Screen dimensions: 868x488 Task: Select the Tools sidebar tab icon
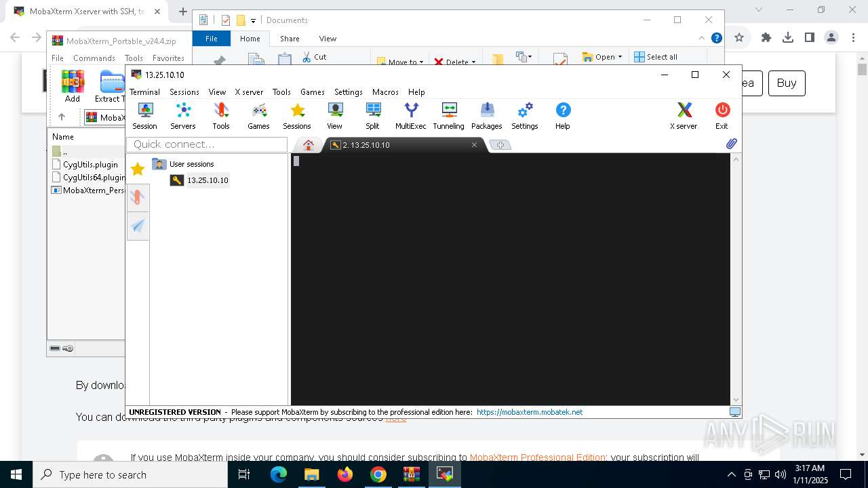(138, 197)
